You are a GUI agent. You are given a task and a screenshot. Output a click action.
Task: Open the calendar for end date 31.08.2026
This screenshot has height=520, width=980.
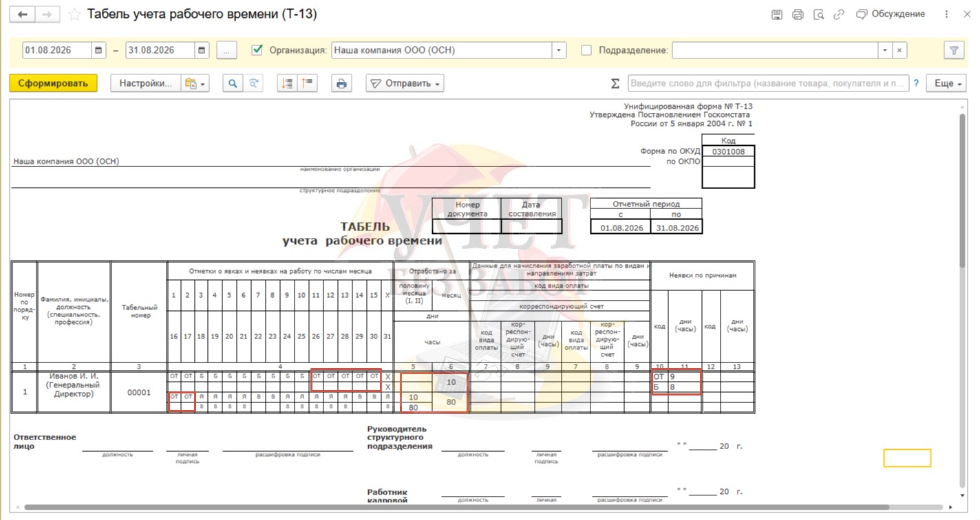coord(202,50)
